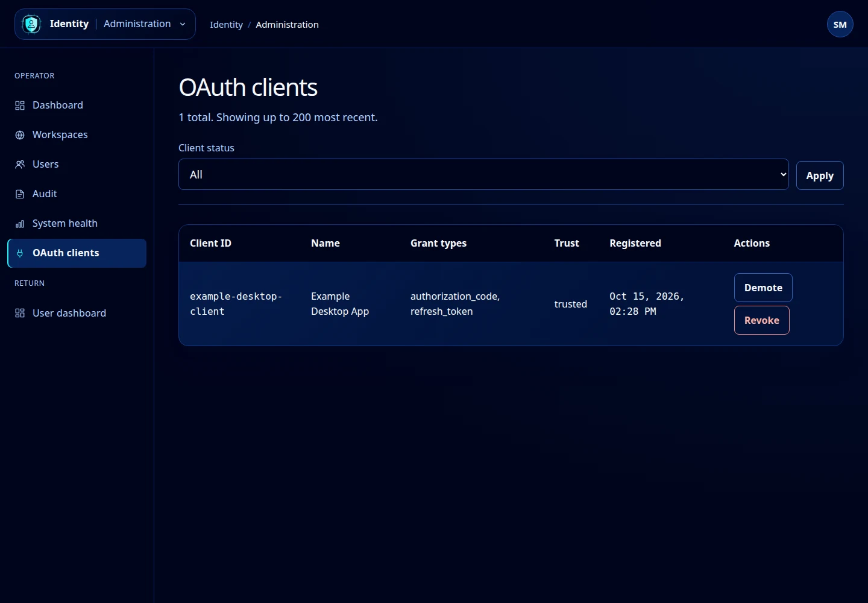Click the Name column header

coord(325,243)
